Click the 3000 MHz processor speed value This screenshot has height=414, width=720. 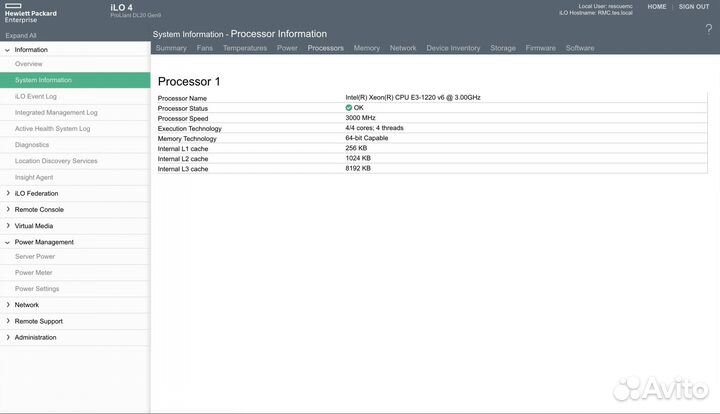(360, 117)
